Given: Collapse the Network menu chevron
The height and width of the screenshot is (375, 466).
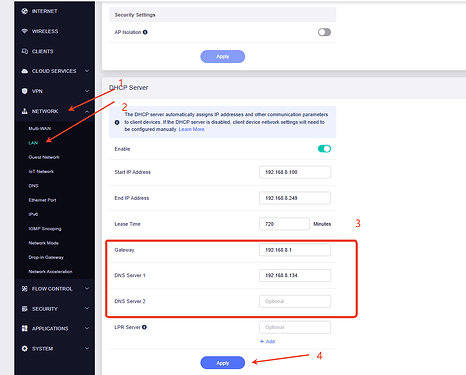Looking at the screenshot, I should (x=87, y=111).
